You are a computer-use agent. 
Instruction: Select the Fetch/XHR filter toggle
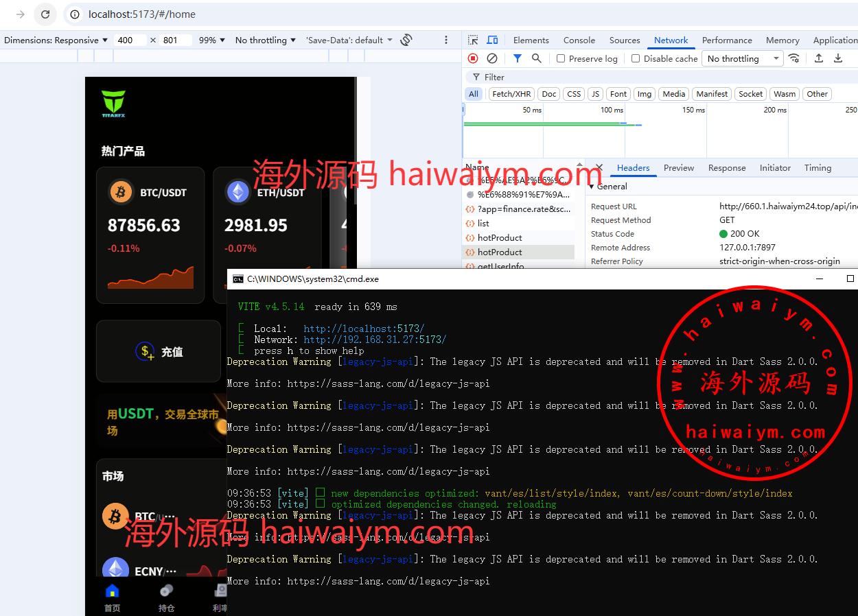pyautogui.click(x=511, y=94)
